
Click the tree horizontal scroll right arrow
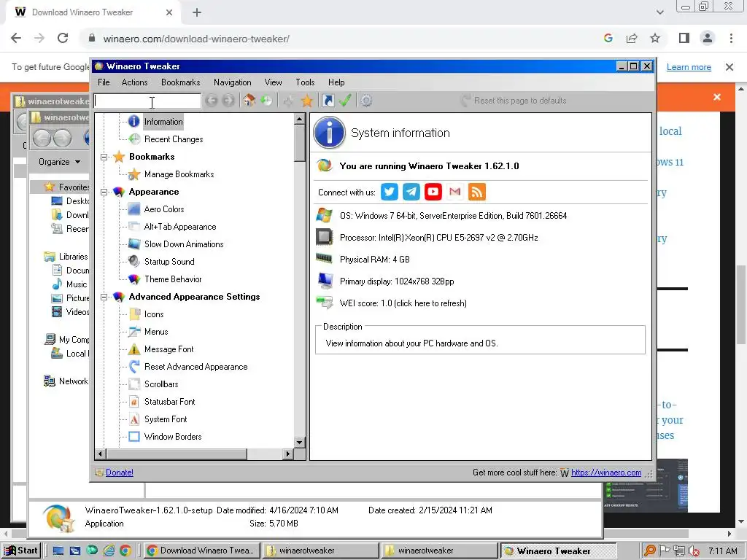click(x=287, y=454)
